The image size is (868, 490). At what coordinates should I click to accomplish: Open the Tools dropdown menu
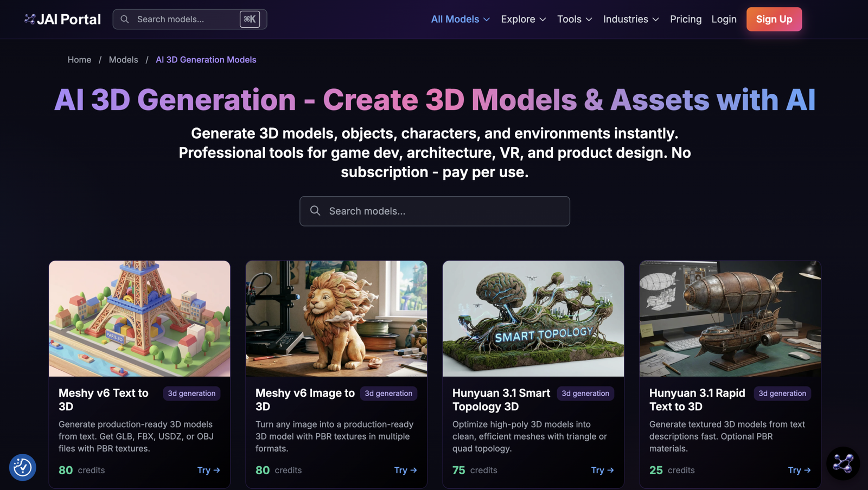pos(575,19)
